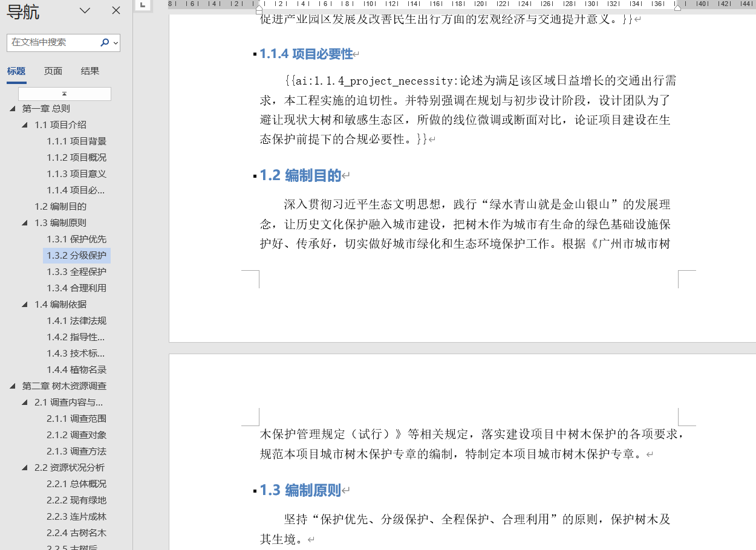Go to 2.2.1 总体概况 heading

(x=77, y=484)
